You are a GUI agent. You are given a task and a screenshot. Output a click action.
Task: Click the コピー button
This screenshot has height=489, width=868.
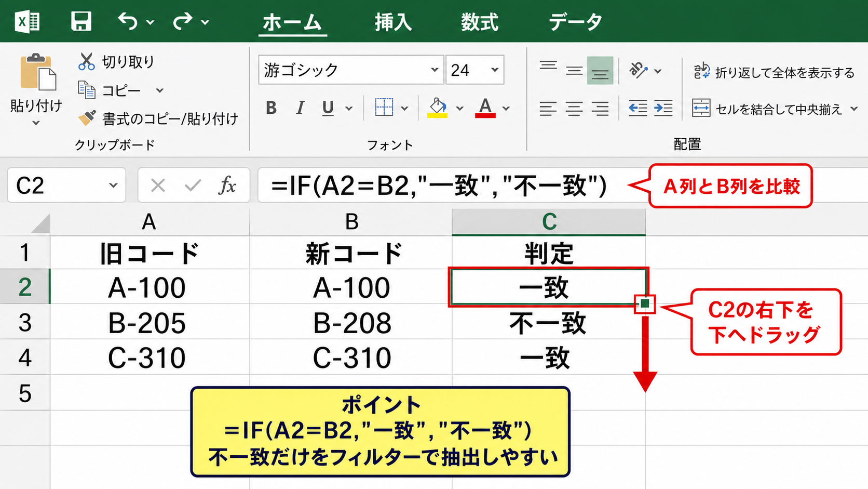coord(110,90)
